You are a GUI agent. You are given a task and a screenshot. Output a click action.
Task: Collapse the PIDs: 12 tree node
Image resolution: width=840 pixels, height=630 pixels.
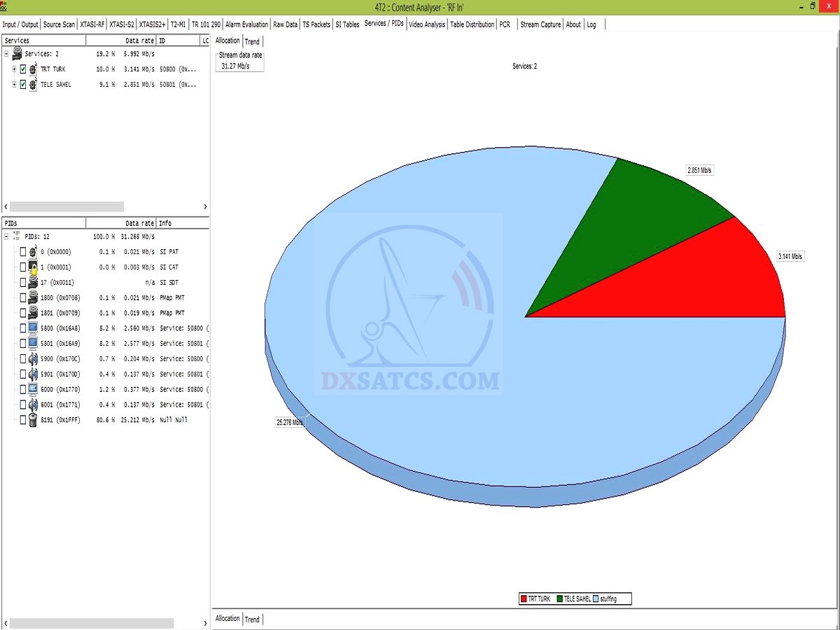[x=6, y=237]
